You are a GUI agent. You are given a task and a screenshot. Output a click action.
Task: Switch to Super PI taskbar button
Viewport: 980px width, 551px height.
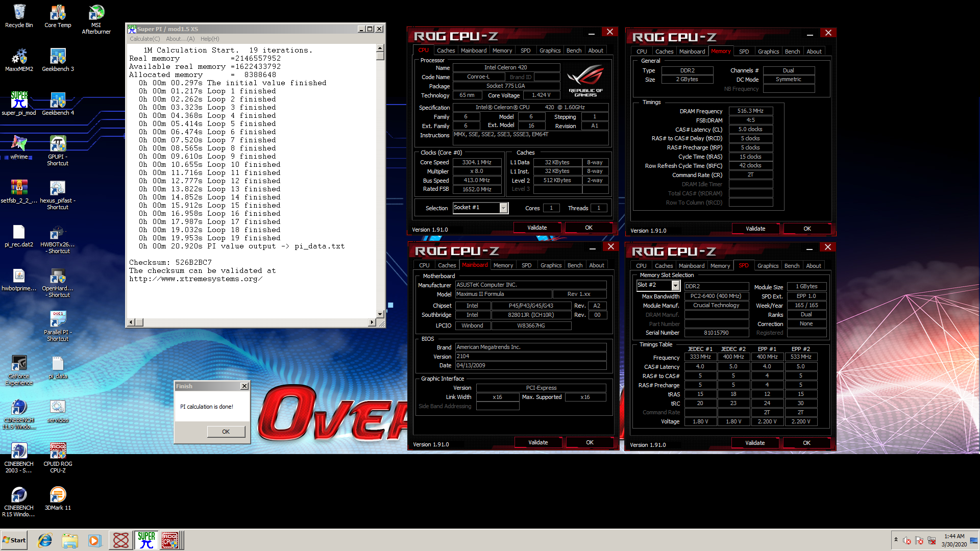[x=146, y=540]
